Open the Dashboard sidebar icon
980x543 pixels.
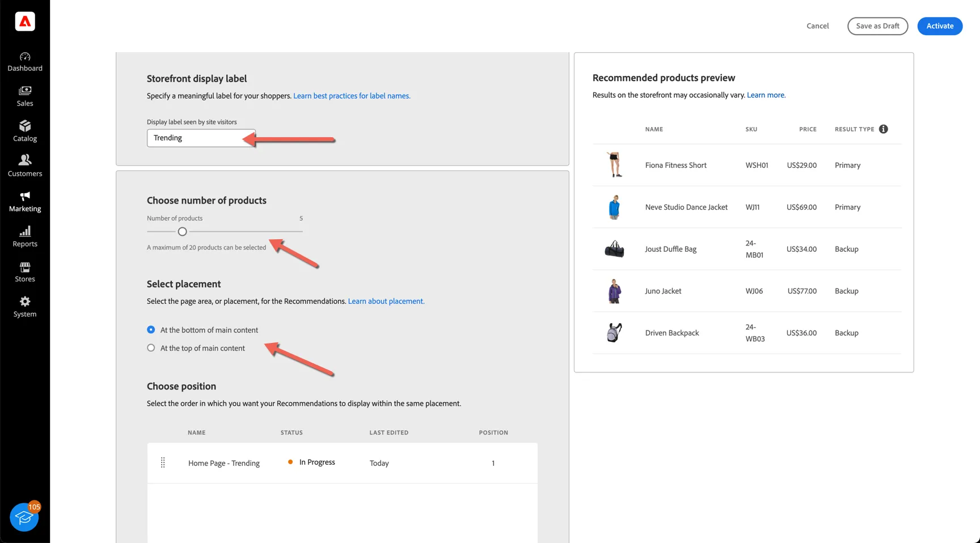point(25,57)
